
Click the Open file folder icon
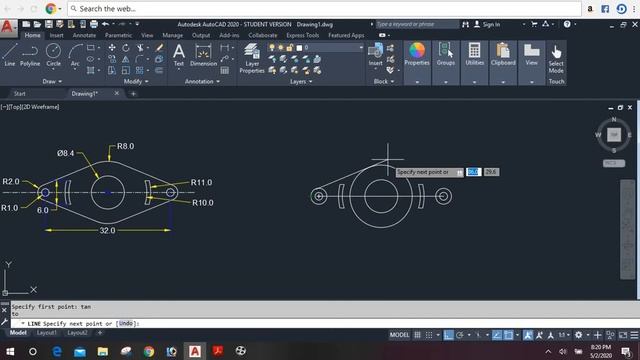pos(37,24)
